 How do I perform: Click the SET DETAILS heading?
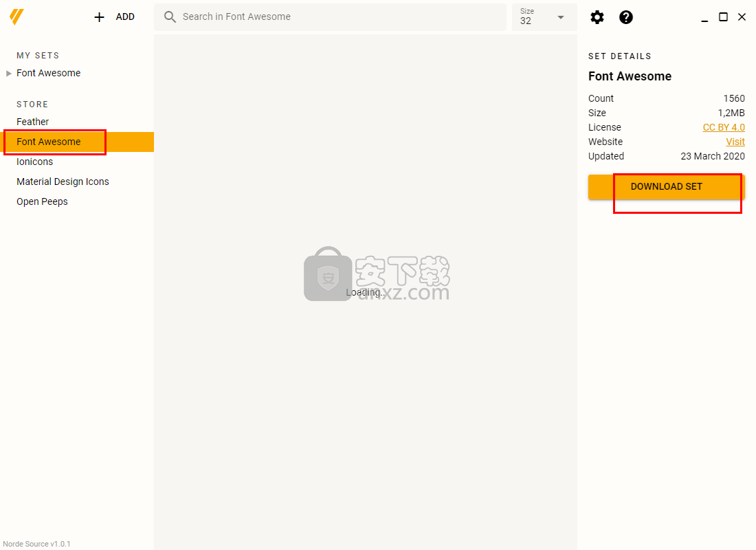tap(619, 56)
